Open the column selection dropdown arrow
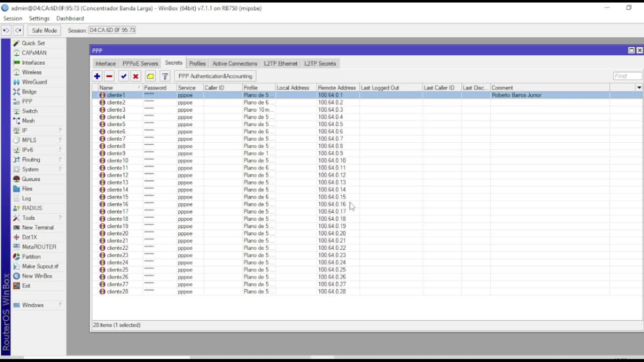644x362 pixels. (639, 87)
